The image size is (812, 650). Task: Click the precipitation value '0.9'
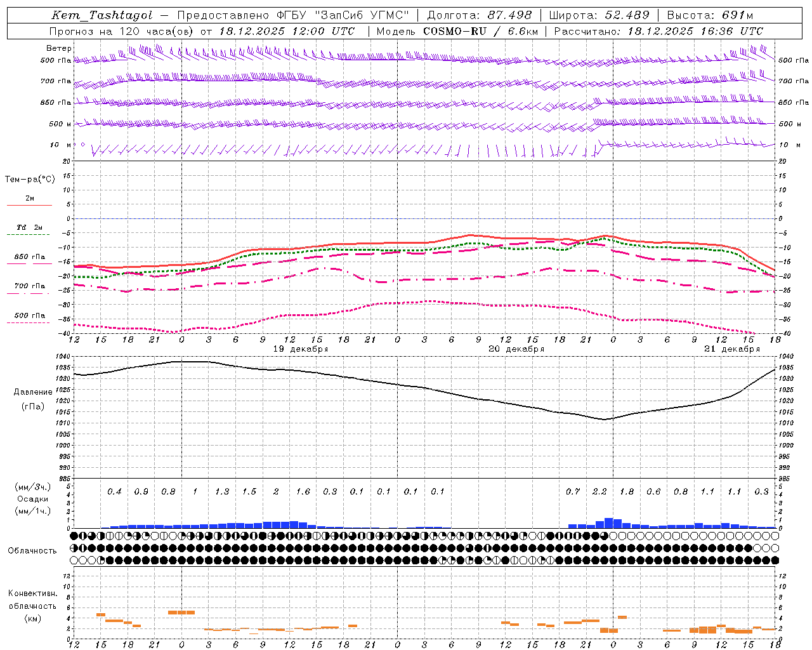click(x=141, y=492)
